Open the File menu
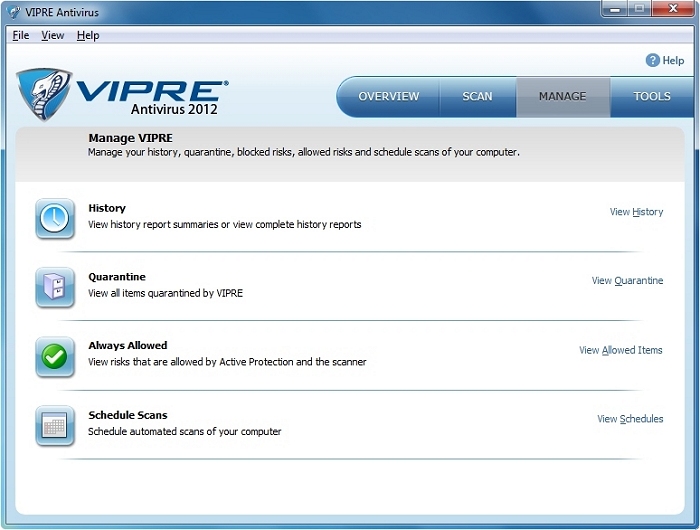The width and height of the screenshot is (700, 530). click(21, 35)
